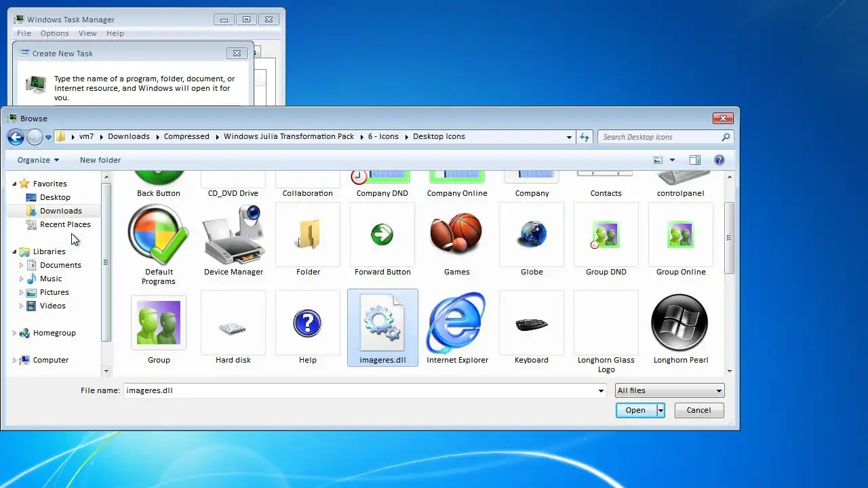Select the Hard disk icon file
The height and width of the screenshot is (488, 868).
(x=233, y=327)
